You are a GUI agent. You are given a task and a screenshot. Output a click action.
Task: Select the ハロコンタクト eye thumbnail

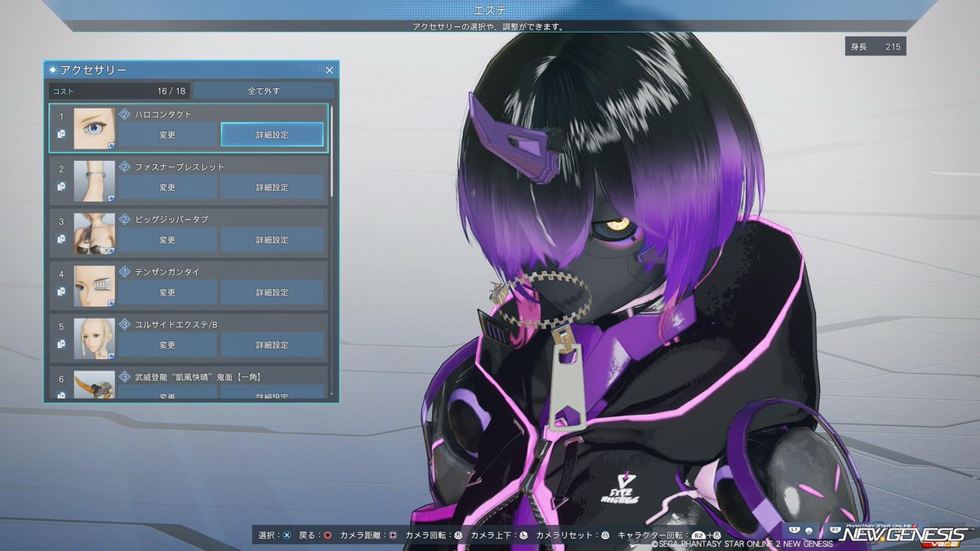(x=95, y=128)
